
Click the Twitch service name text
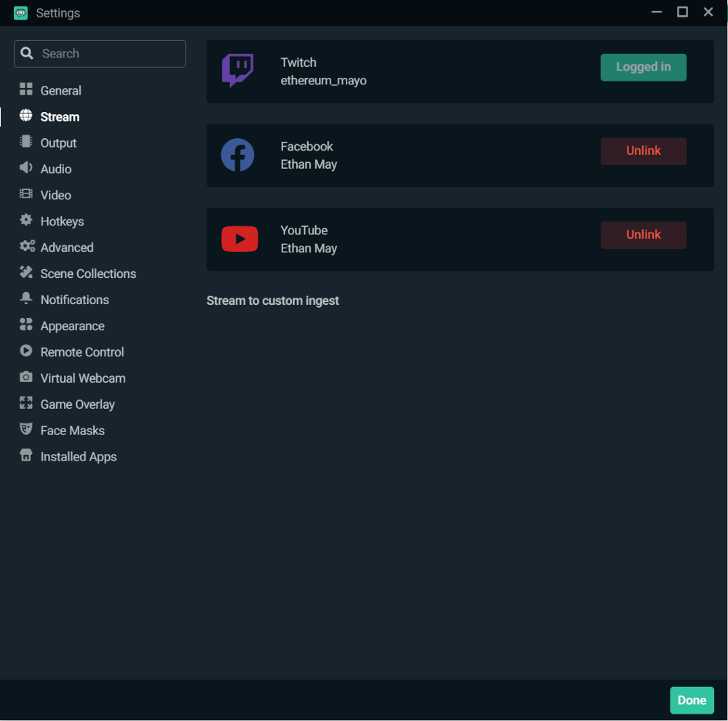click(298, 63)
